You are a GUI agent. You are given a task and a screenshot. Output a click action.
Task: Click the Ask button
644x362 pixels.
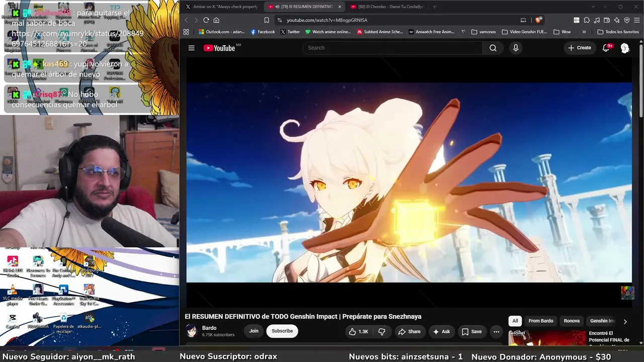click(441, 331)
